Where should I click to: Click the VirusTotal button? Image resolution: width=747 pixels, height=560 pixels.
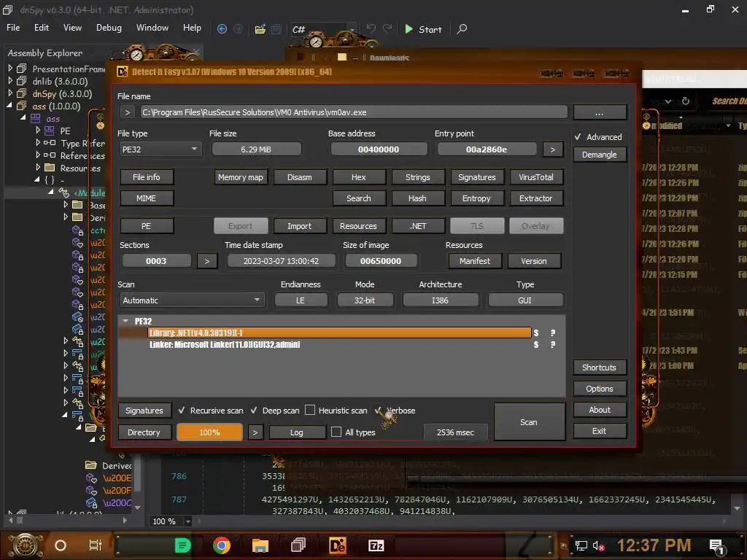536,177
